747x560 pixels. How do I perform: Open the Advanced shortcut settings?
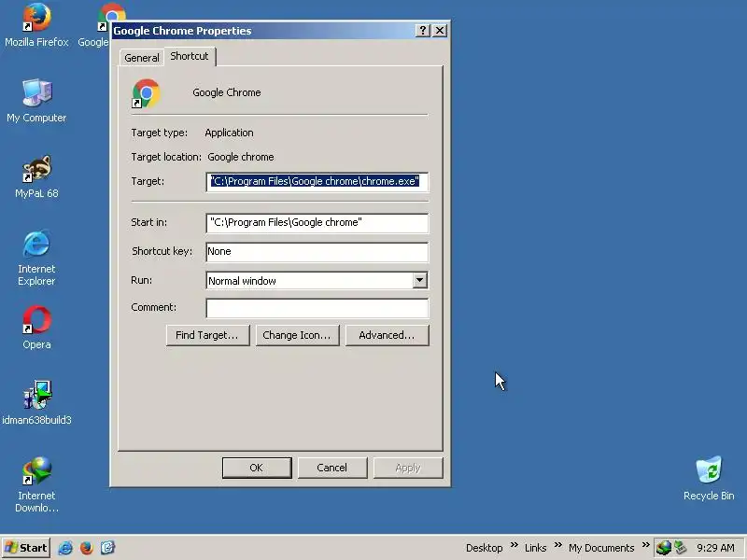click(387, 335)
